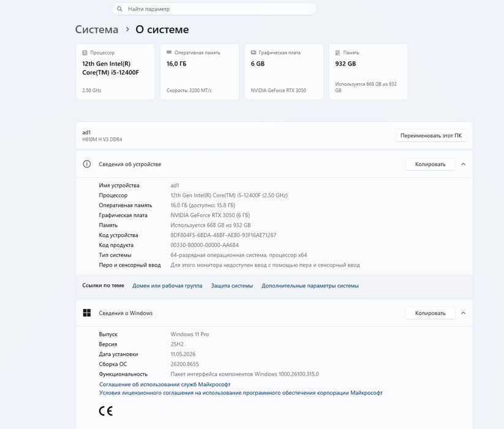Click the "Windows 11 Pro" edition value
Viewport: 504px width, 429px height.
click(190, 334)
